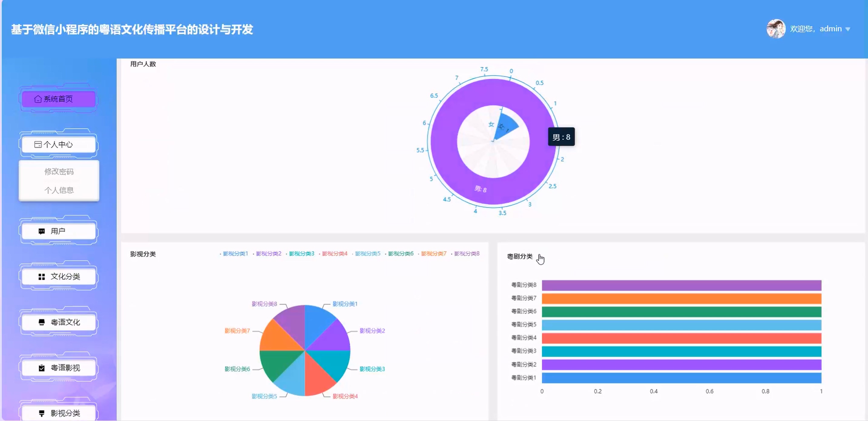The height and width of the screenshot is (421, 868).
Task: Click the clipboard icon beside 粤语影视
Action: pyautogui.click(x=41, y=368)
